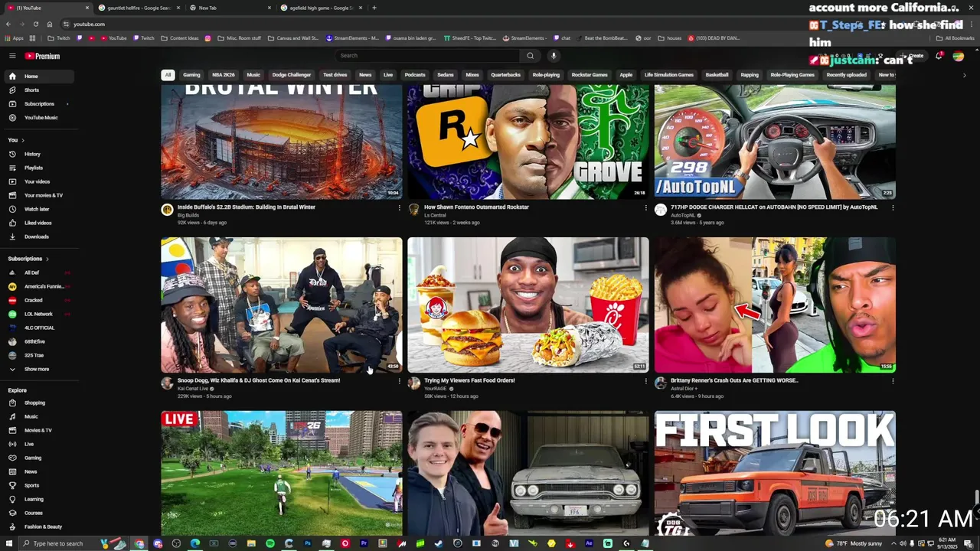Select the Gaming filter chip
This screenshot has height=551, width=980.
click(191, 75)
